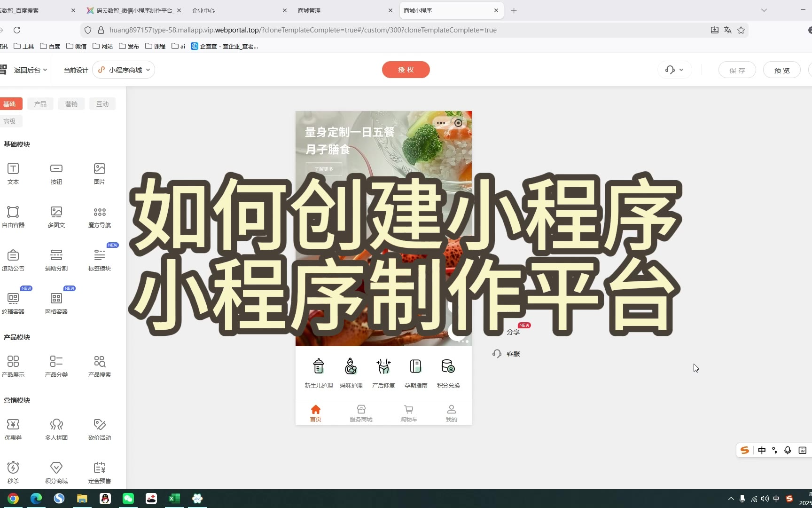Insert the 网格容器 grid container

point(56,303)
